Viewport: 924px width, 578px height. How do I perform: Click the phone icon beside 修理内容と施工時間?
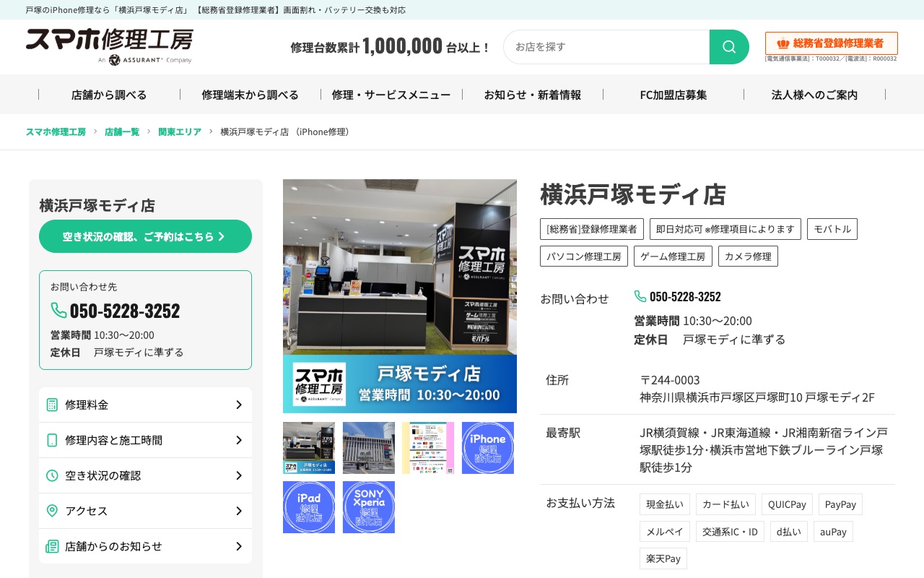52,440
